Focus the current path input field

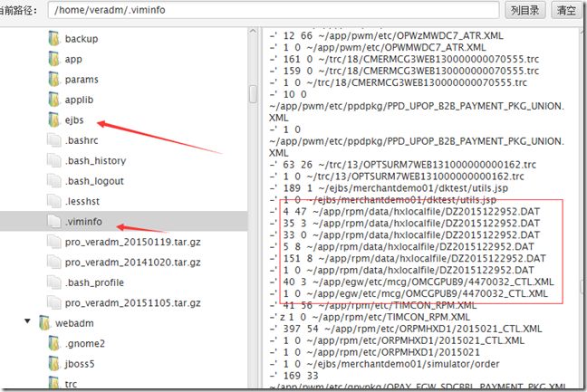[274, 10]
